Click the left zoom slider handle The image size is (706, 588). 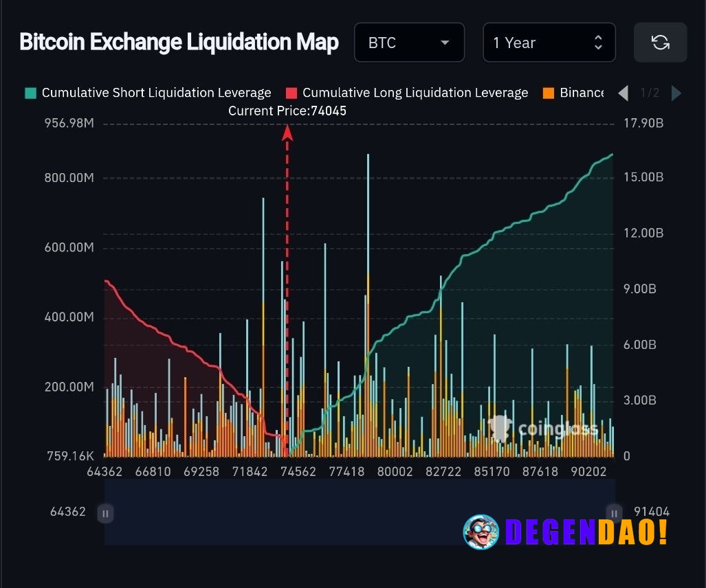105,513
